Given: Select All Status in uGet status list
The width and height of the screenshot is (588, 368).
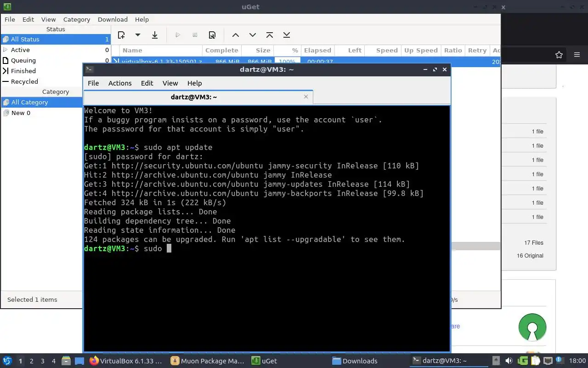Looking at the screenshot, I should (x=56, y=39).
